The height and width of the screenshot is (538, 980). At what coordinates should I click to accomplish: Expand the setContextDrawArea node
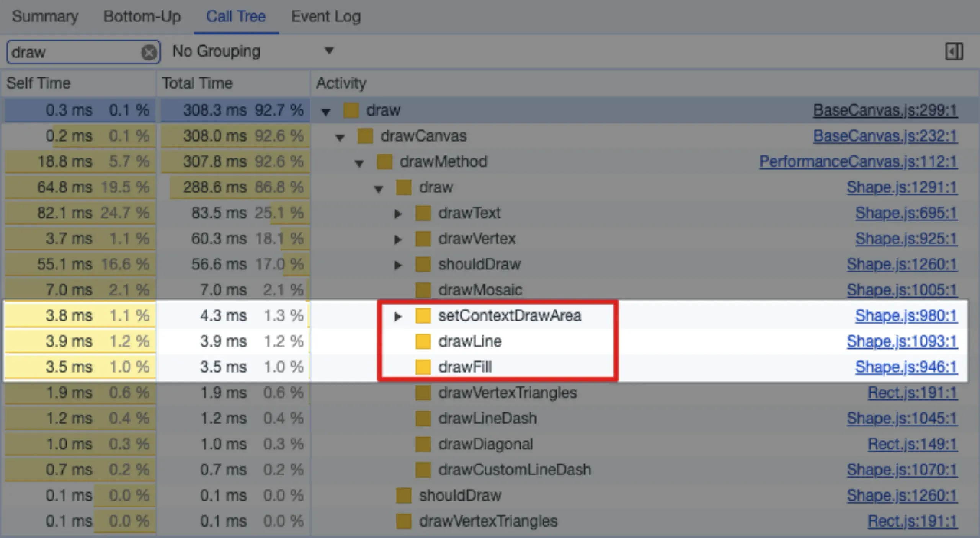tap(398, 316)
